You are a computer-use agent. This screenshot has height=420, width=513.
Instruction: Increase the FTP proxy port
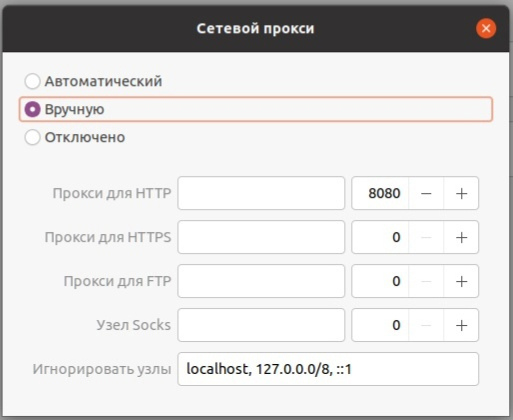461,281
